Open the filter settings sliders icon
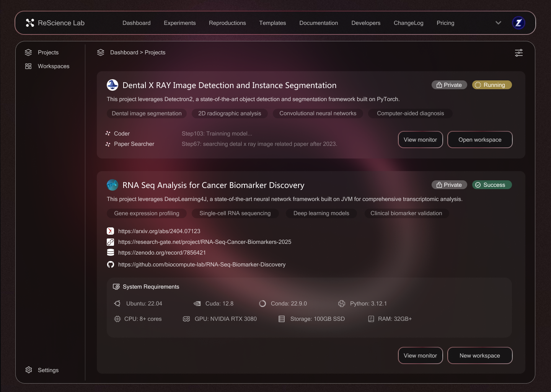 (518, 53)
